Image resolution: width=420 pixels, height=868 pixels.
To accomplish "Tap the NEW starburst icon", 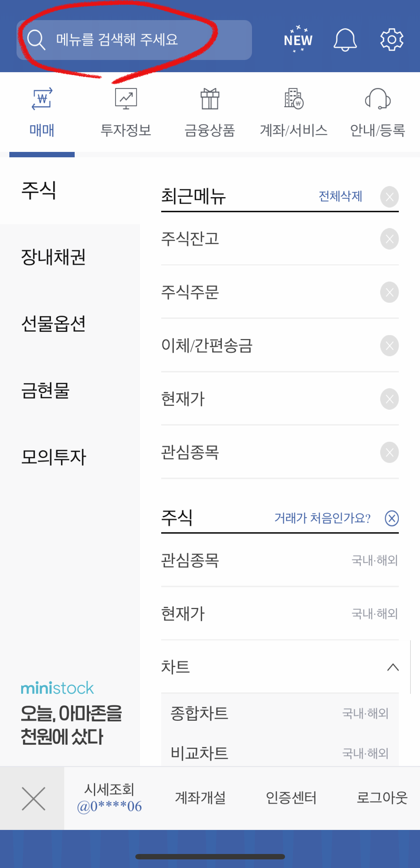I will coord(298,40).
